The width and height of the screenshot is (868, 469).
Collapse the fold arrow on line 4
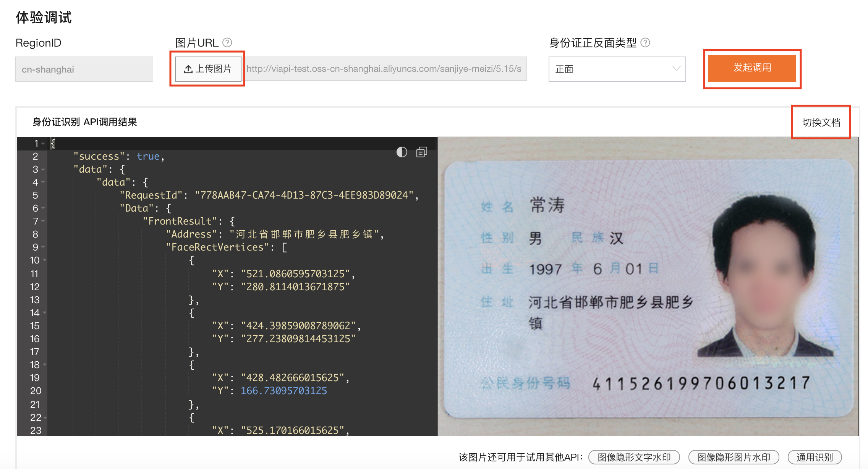pyautogui.click(x=43, y=182)
